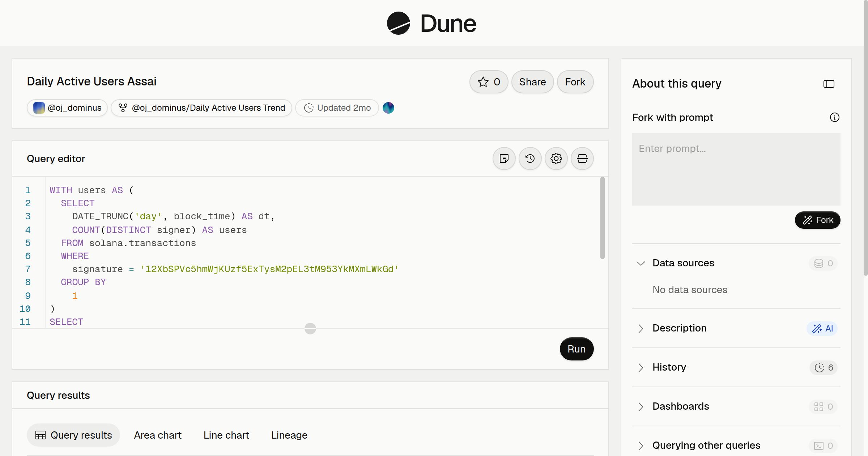Select the Query results tab
The image size is (868, 456).
click(73, 435)
